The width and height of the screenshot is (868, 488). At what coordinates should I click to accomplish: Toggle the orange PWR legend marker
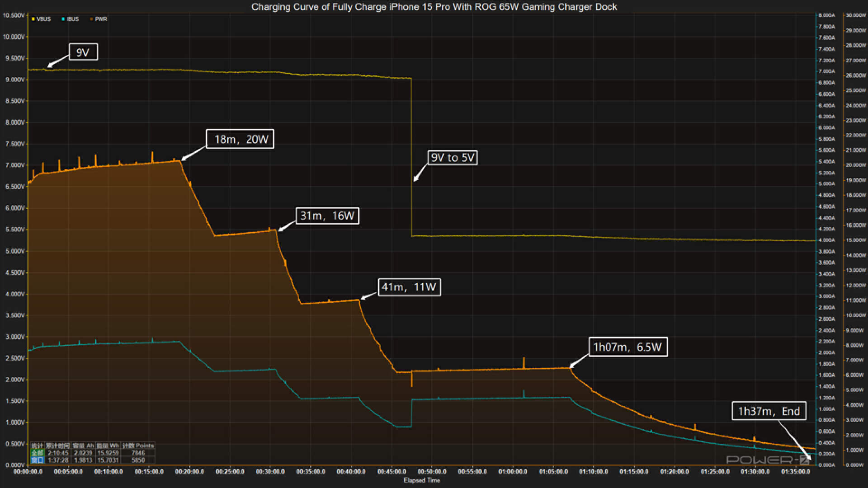click(x=91, y=19)
